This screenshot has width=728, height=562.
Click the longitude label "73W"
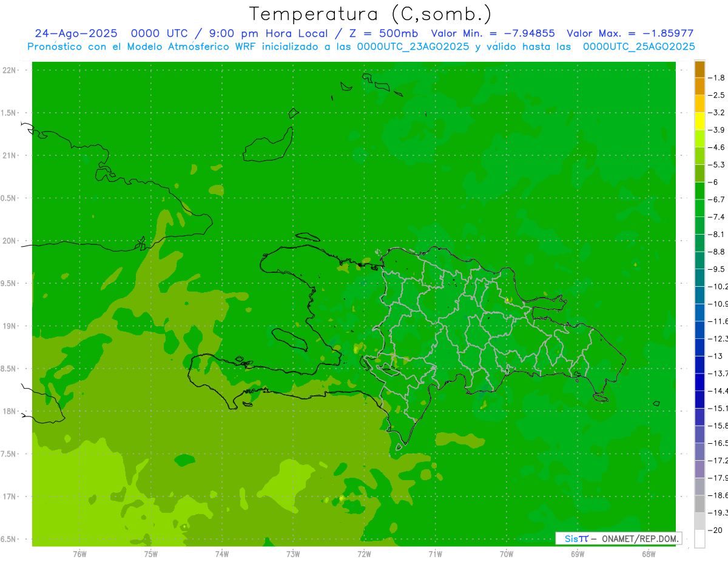pyautogui.click(x=293, y=554)
